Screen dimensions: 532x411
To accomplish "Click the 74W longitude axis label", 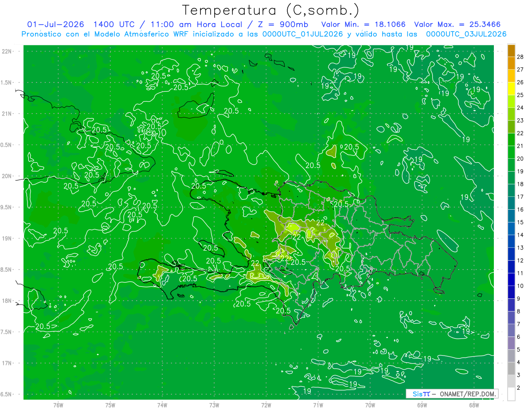I will [162, 405].
